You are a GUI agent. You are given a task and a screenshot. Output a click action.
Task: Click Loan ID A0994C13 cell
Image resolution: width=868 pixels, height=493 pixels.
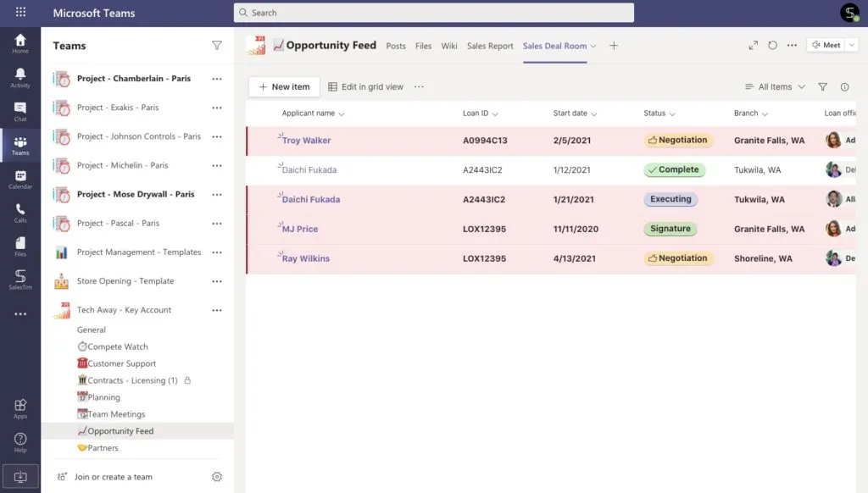(485, 141)
